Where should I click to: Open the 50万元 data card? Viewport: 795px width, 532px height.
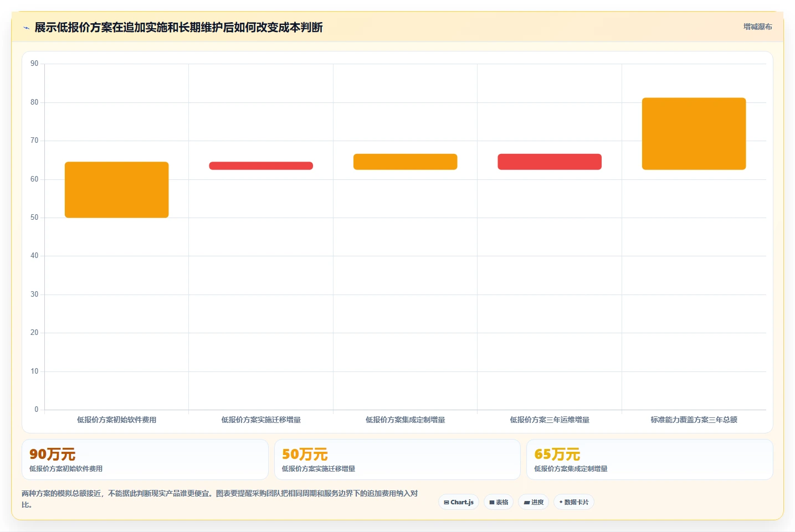tap(397, 459)
